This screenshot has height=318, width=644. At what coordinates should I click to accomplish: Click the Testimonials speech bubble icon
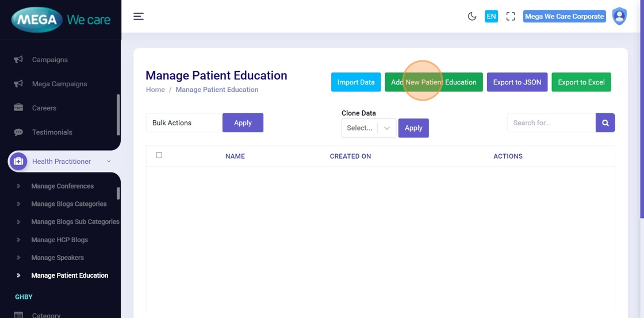18,132
